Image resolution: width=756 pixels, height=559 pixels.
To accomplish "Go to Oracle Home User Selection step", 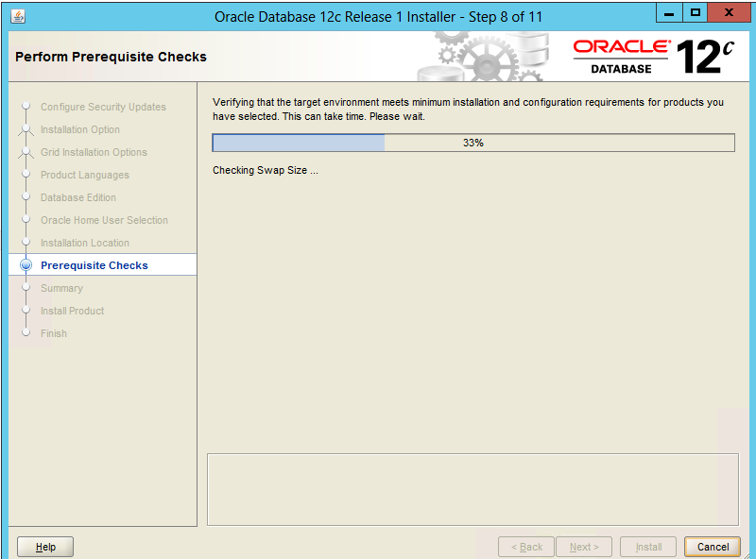I will tap(104, 221).
